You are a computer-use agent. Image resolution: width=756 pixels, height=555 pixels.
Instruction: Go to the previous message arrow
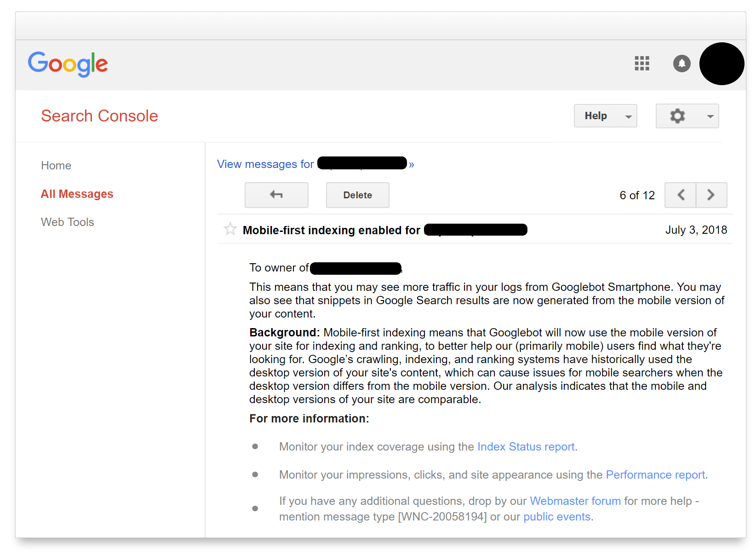(x=680, y=195)
